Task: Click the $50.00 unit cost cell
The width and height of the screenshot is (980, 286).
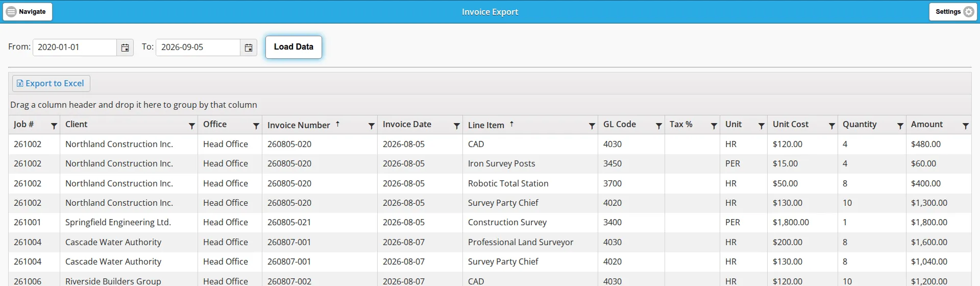Action: [802, 183]
